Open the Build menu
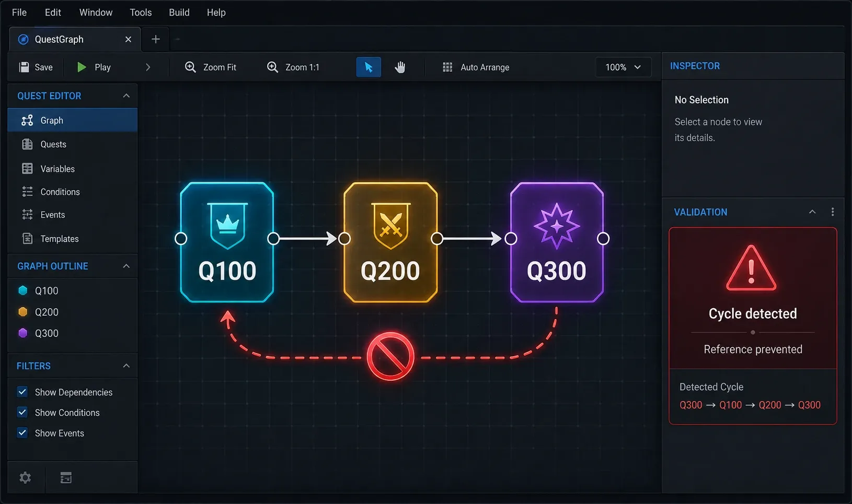 [x=179, y=13]
